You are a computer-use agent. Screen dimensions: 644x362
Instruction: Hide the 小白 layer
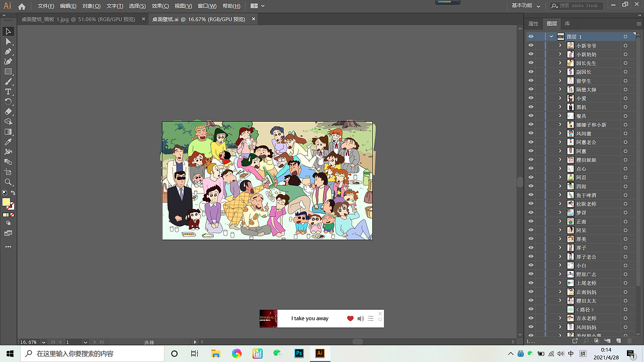click(531, 265)
